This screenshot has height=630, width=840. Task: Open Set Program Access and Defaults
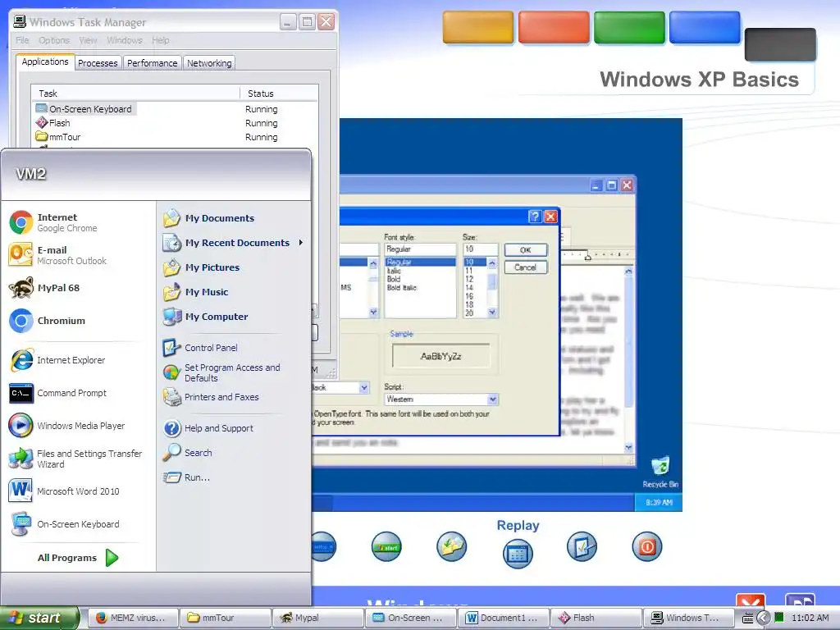click(221, 372)
